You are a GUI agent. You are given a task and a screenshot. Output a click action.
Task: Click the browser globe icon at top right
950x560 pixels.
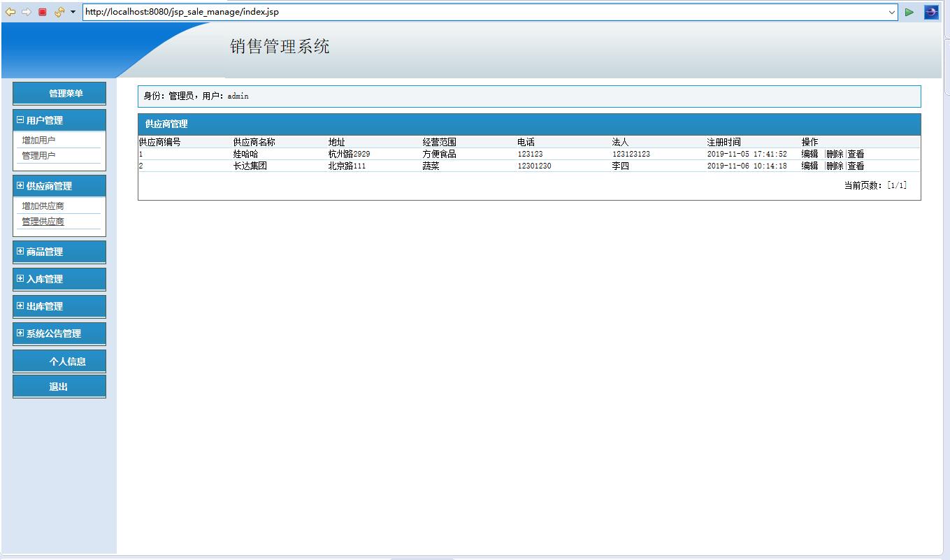point(931,11)
